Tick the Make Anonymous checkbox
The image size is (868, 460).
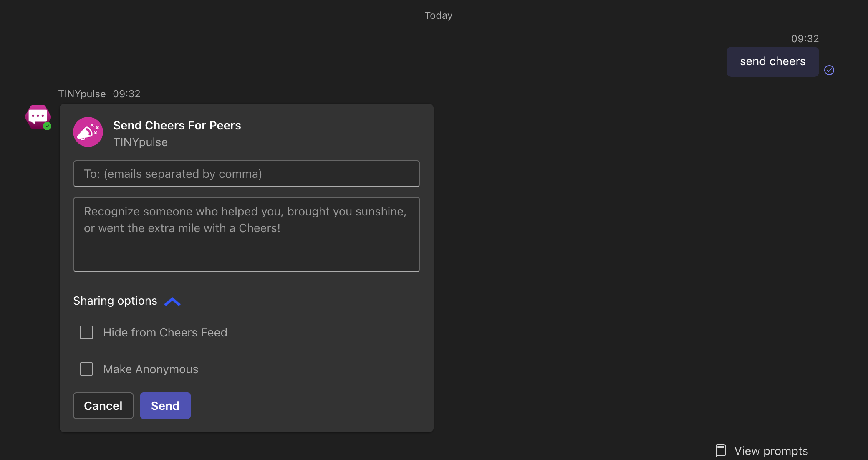click(86, 369)
